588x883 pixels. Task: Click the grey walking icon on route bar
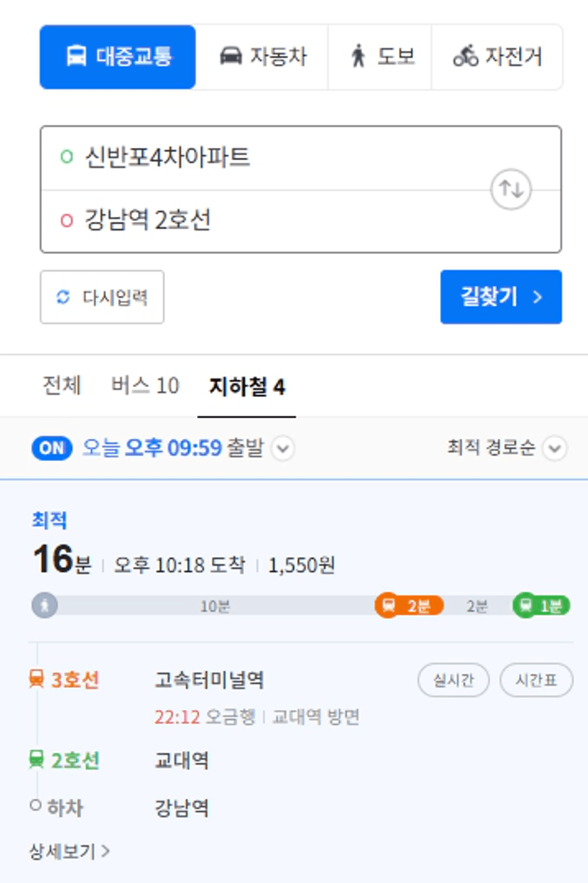45,606
